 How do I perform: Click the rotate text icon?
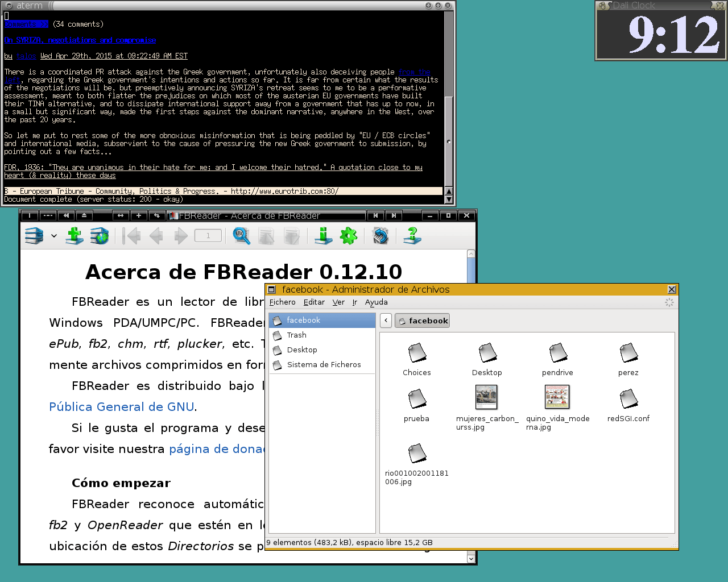coord(380,236)
